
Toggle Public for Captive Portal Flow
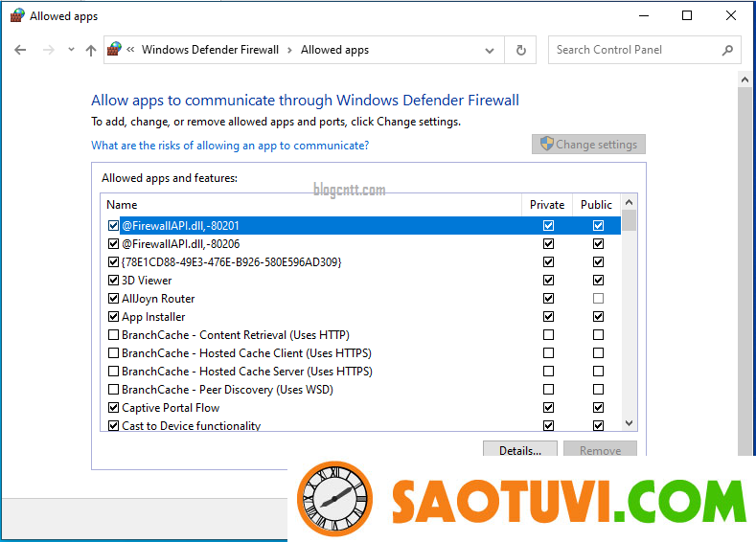(x=598, y=408)
